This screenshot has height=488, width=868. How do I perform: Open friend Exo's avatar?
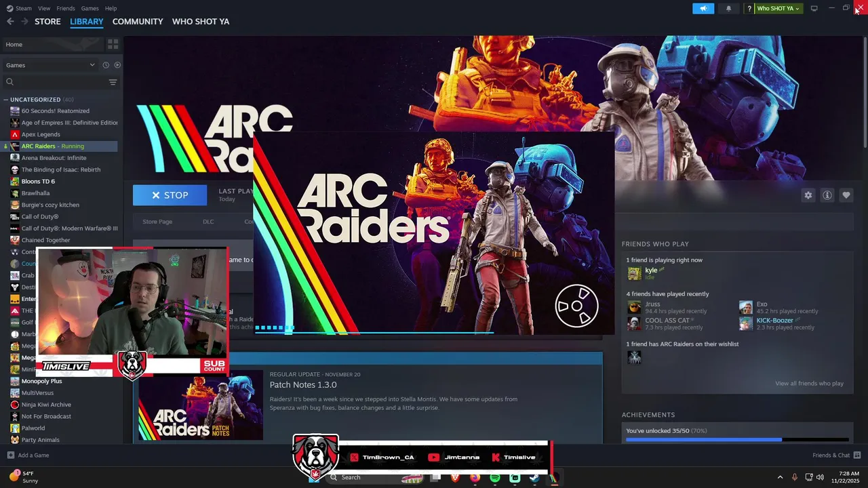coord(745,307)
